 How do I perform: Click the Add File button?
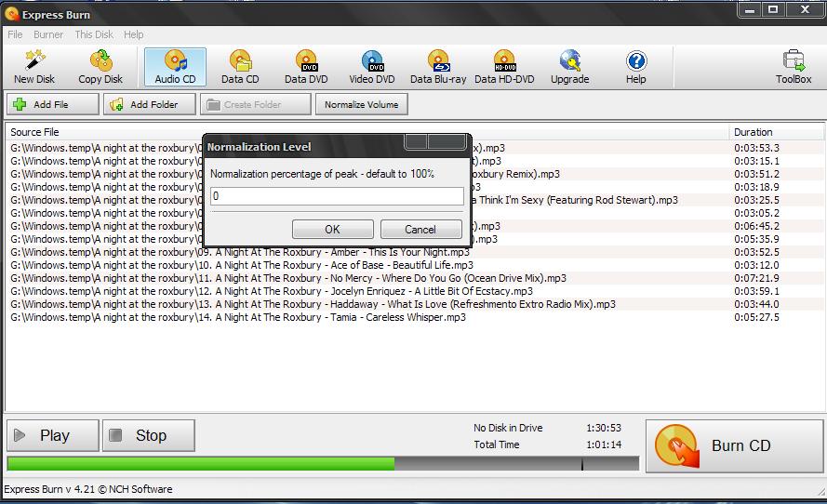(x=53, y=104)
